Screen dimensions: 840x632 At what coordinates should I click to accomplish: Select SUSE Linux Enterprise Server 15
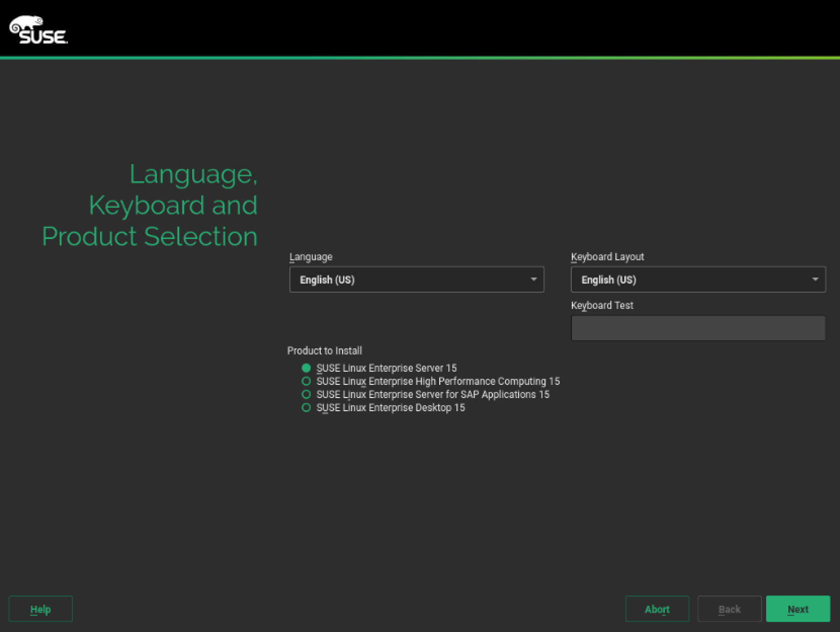[x=379, y=368]
